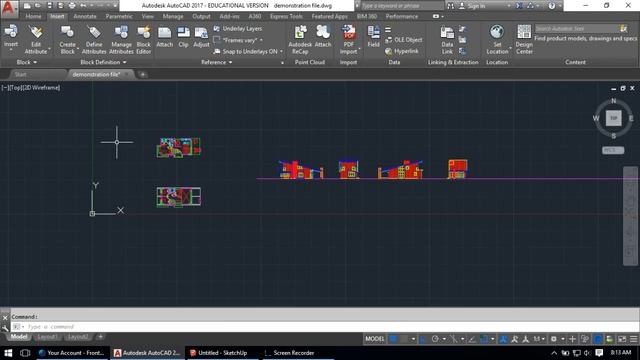Image resolution: width=640 pixels, height=360 pixels.
Task: Add a Hyperlink
Action: (402, 51)
